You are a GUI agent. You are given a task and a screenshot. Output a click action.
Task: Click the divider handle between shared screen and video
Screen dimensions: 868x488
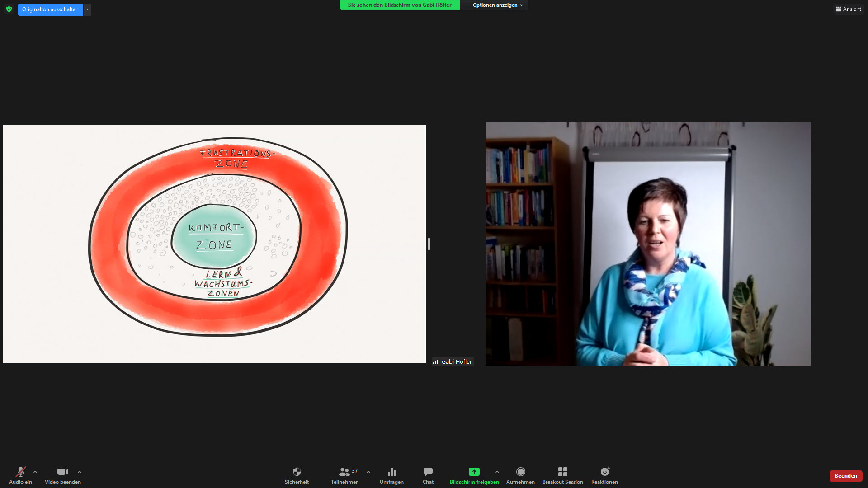[x=429, y=244]
